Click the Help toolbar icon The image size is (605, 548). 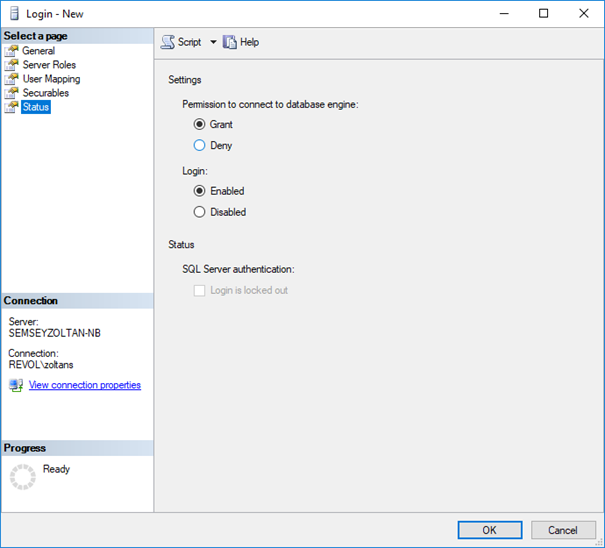pyautogui.click(x=230, y=42)
